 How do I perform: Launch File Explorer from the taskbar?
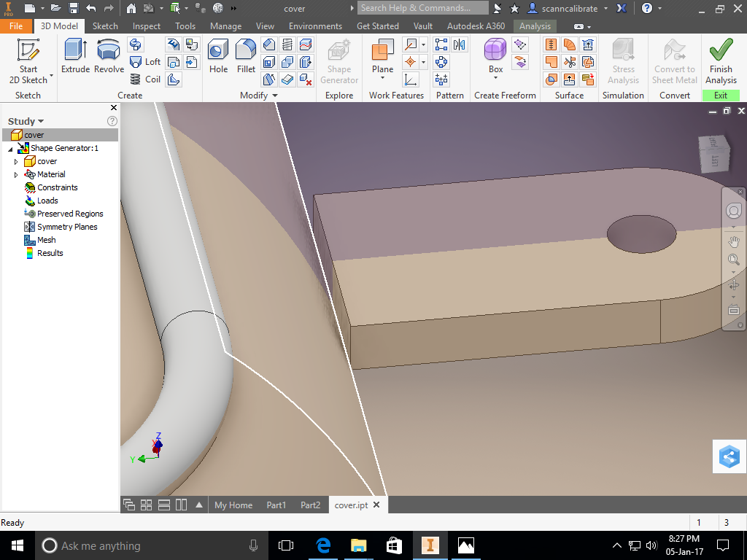(x=357, y=545)
